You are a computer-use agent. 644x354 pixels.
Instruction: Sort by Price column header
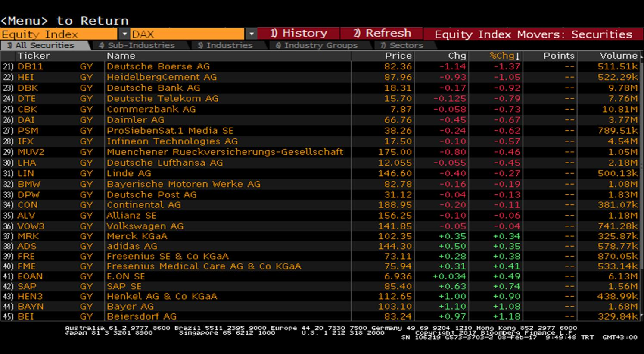pos(398,56)
